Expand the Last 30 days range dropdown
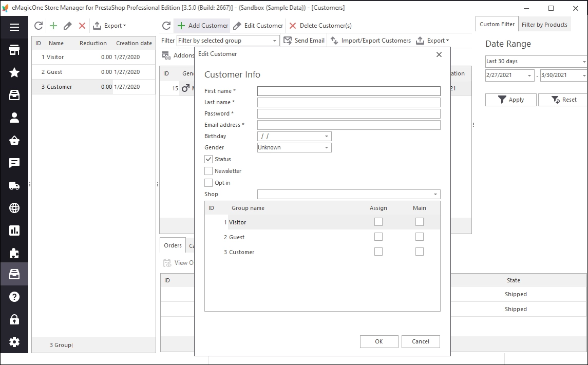The image size is (588, 365). tap(536, 61)
